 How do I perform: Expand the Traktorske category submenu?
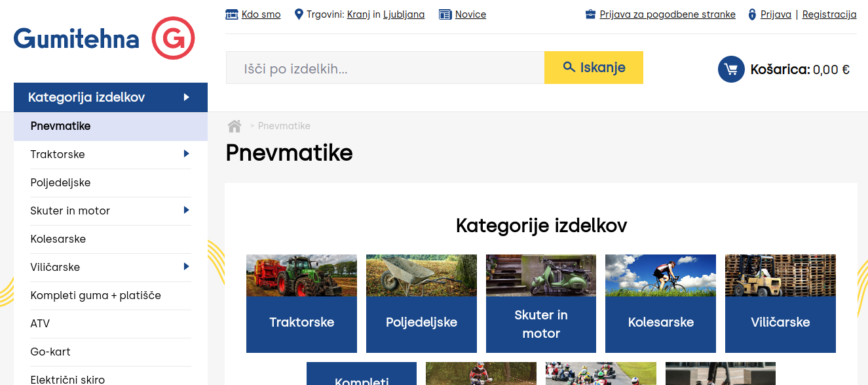[187, 154]
